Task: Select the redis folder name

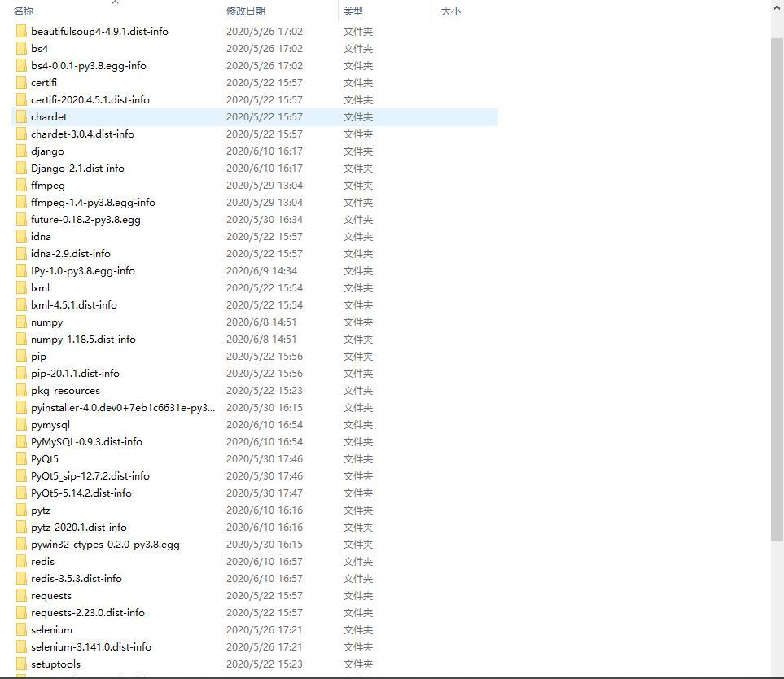Action: (x=42, y=562)
